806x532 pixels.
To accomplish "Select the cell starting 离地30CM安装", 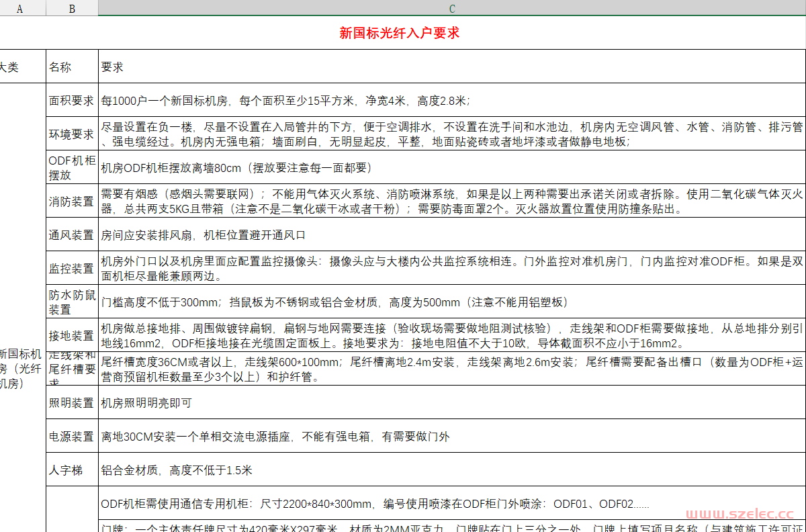I will [452, 437].
